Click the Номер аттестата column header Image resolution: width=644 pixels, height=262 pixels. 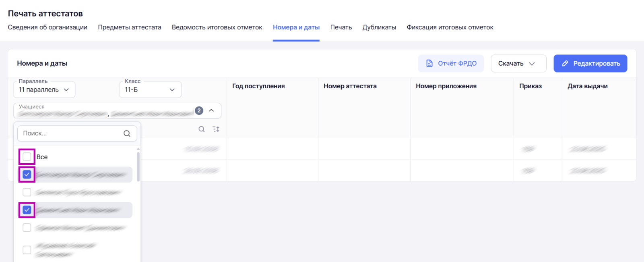tap(350, 86)
